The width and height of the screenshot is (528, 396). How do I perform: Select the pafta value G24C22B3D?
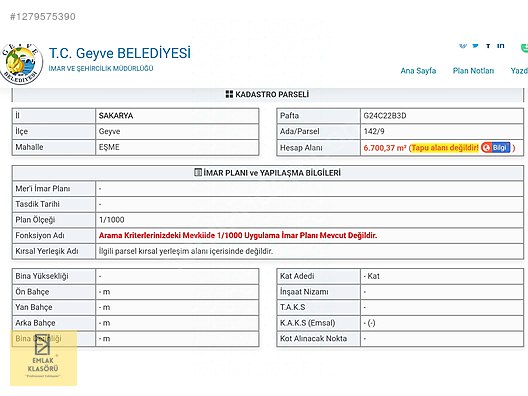tap(385, 116)
